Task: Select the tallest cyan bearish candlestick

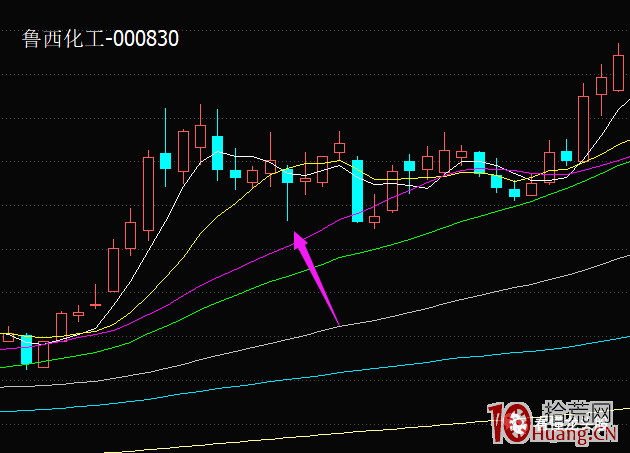Action: coord(357,191)
